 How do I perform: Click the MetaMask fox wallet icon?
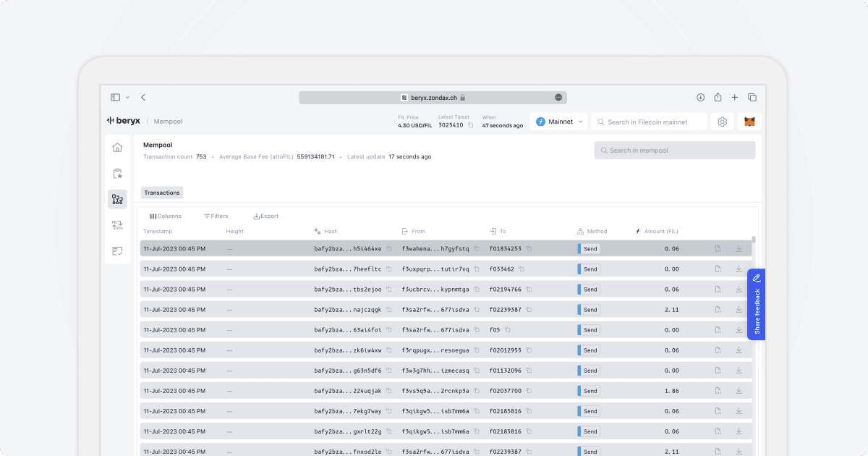click(x=750, y=122)
